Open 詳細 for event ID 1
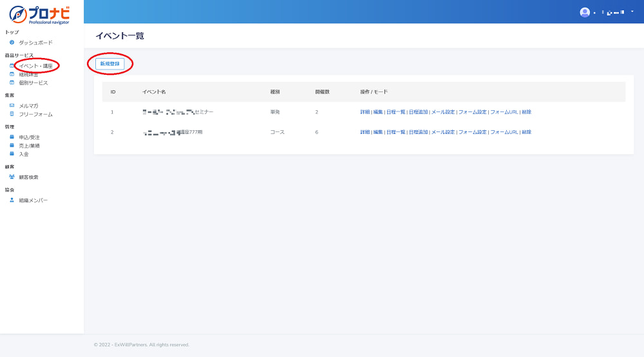Viewport: 644px width, 357px height. pyautogui.click(x=365, y=111)
